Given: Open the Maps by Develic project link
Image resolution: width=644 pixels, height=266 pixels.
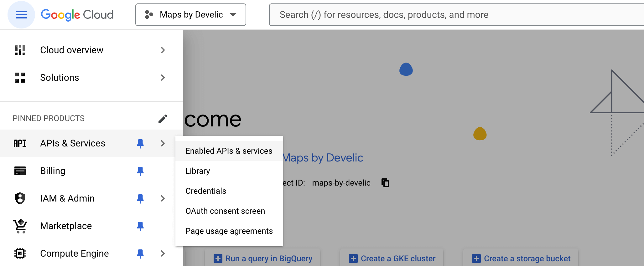Looking at the screenshot, I should [x=323, y=158].
